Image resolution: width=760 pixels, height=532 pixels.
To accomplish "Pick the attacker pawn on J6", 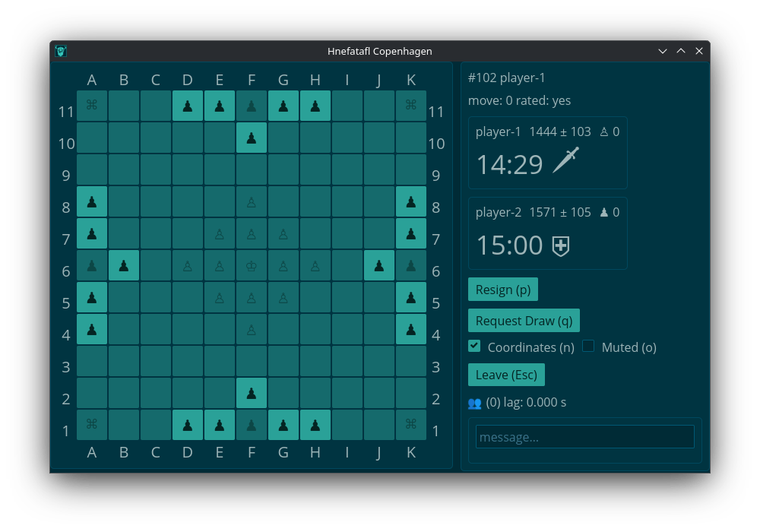I will coord(379,266).
